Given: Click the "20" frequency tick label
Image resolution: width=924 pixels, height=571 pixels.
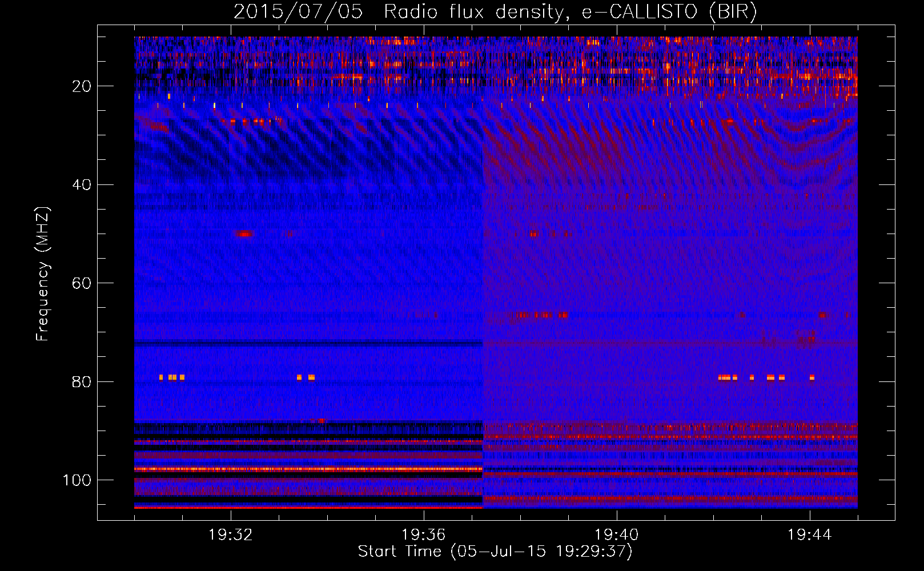Looking at the screenshot, I should (82, 86).
